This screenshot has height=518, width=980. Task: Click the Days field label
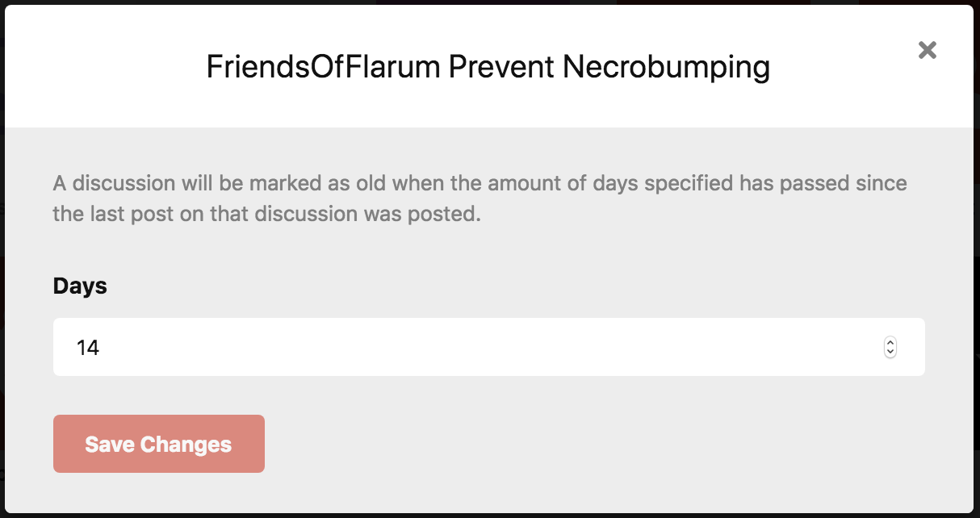(x=80, y=286)
